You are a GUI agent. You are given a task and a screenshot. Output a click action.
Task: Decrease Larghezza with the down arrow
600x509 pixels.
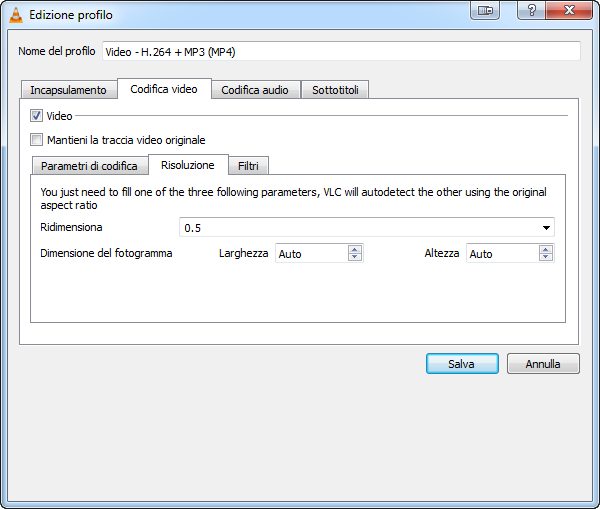pyautogui.click(x=355, y=258)
